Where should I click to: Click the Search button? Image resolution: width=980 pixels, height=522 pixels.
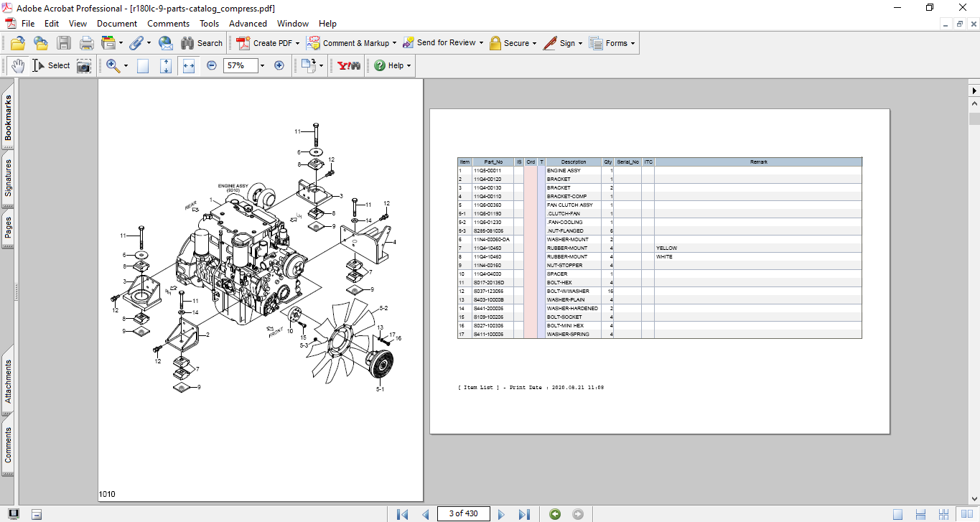click(x=202, y=43)
